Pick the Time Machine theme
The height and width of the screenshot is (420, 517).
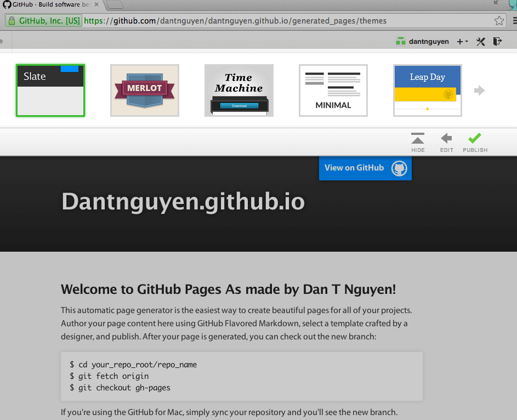click(239, 90)
